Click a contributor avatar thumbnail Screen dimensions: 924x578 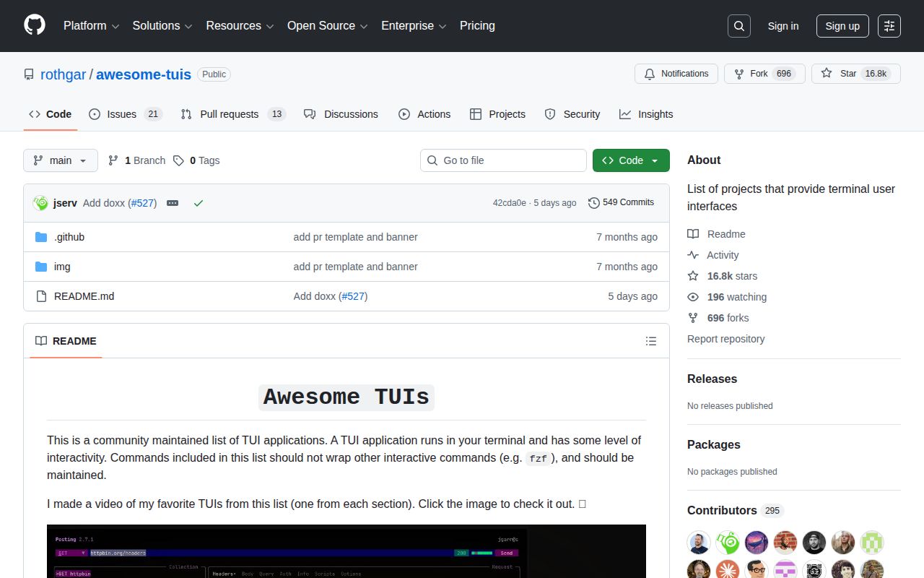[698, 542]
